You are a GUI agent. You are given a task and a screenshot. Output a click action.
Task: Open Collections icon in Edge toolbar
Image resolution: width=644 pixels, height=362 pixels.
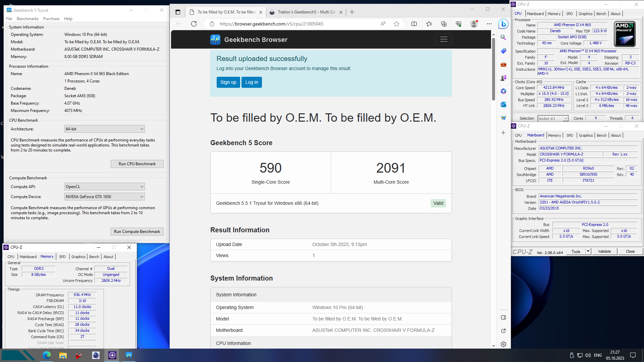point(444,24)
